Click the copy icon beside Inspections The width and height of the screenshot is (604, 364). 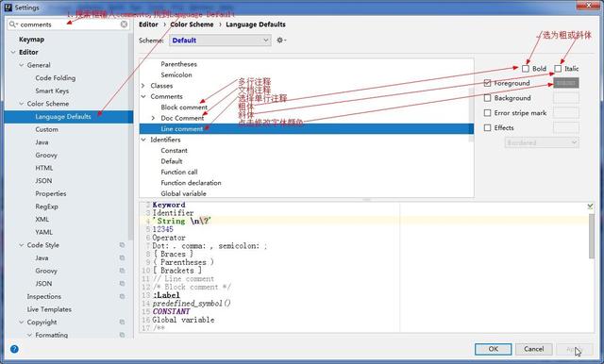tap(122, 297)
